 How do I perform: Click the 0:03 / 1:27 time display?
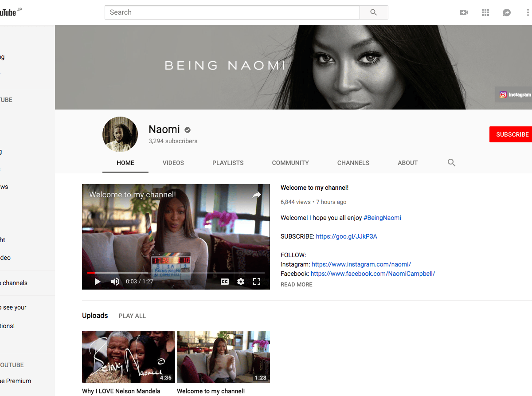140,282
